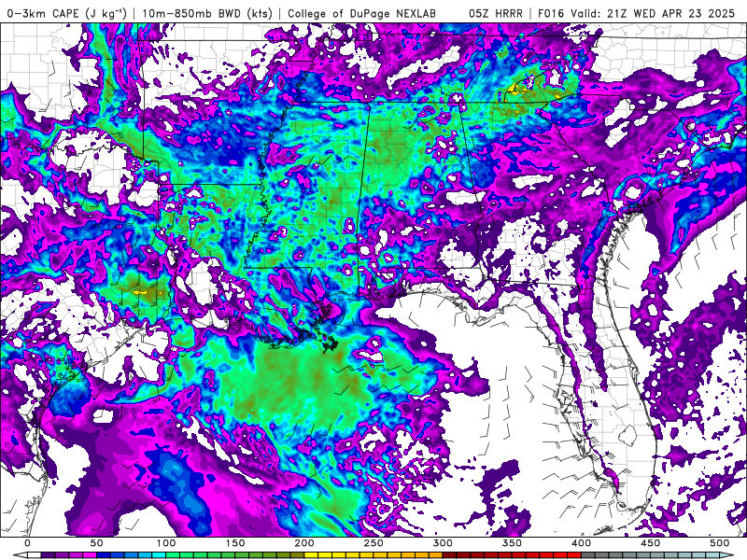The width and height of the screenshot is (747, 560).
Task: Click the color bar label '50'
Action: point(97,543)
